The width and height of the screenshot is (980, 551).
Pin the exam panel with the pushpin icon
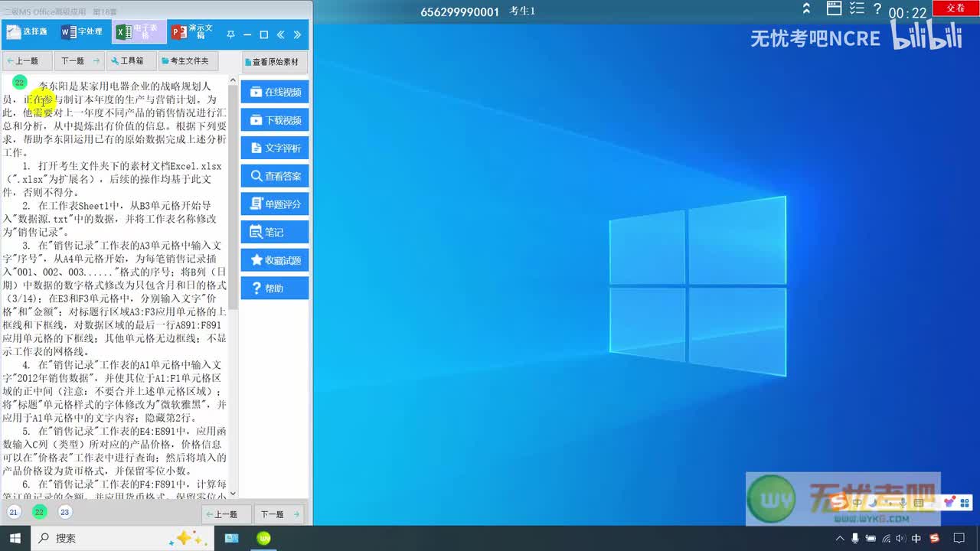click(x=230, y=34)
